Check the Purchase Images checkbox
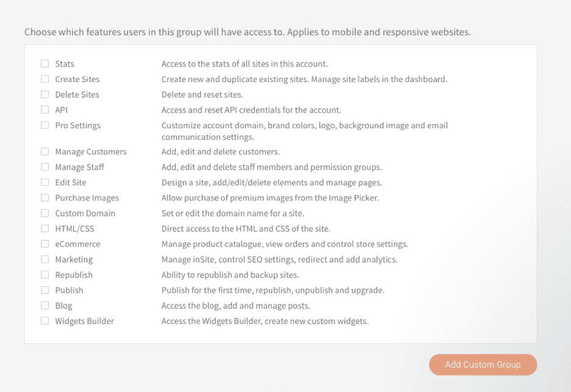The image size is (571, 392). [45, 198]
